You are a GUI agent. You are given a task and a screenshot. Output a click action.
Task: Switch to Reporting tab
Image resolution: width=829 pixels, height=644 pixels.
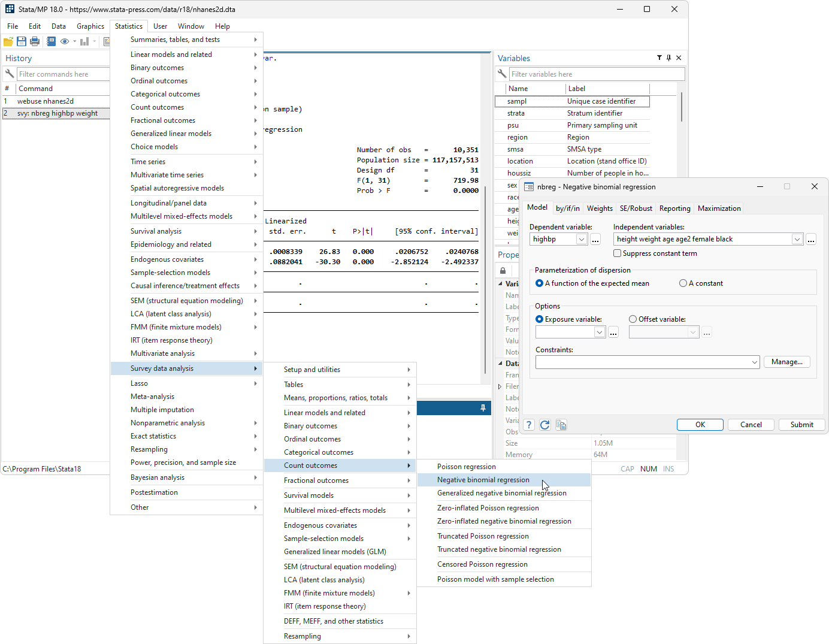(x=675, y=208)
